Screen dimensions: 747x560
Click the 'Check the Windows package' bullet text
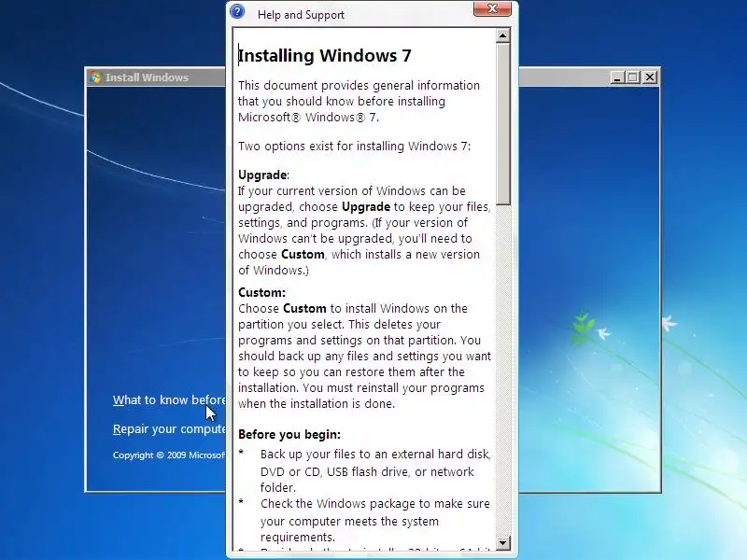(375, 520)
